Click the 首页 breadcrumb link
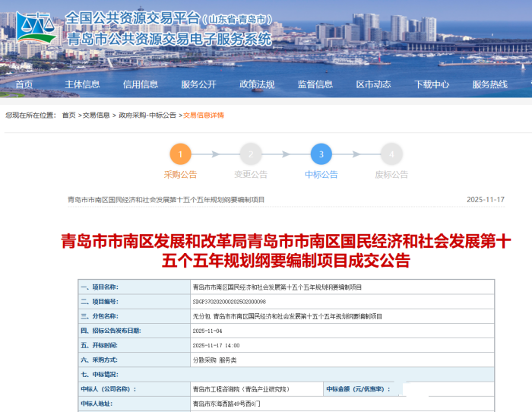 click(x=68, y=116)
